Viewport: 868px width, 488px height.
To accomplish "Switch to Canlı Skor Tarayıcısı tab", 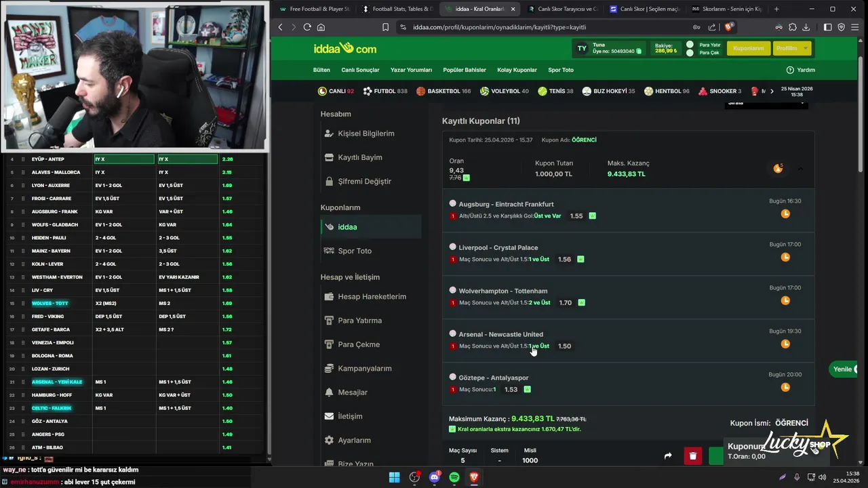I will (x=562, y=9).
